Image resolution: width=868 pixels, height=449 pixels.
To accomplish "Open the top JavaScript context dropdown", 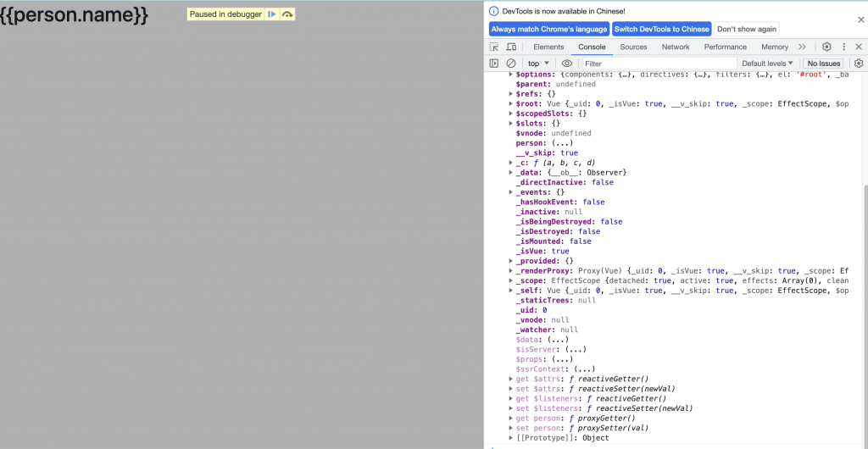I will (538, 64).
